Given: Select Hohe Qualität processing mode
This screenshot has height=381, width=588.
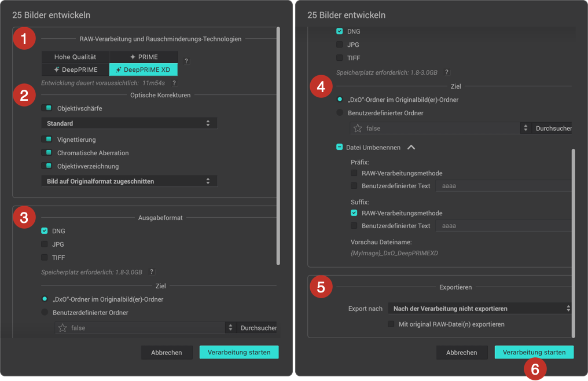Looking at the screenshot, I should pyautogui.click(x=75, y=57).
